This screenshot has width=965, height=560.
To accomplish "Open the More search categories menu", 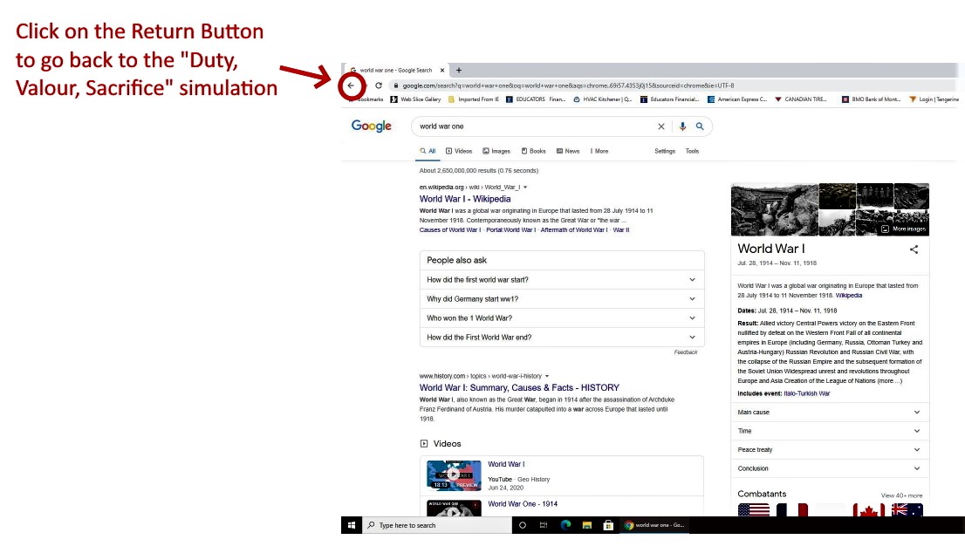I will [599, 151].
